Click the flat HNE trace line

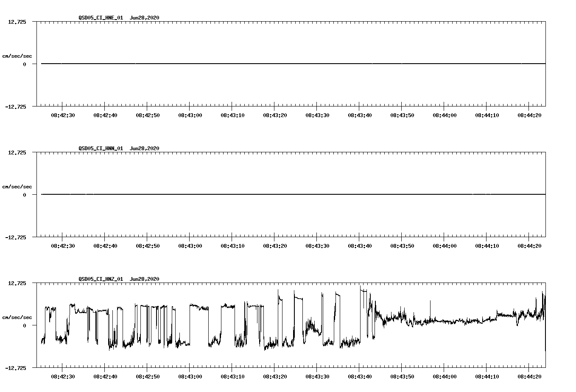(x=293, y=64)
